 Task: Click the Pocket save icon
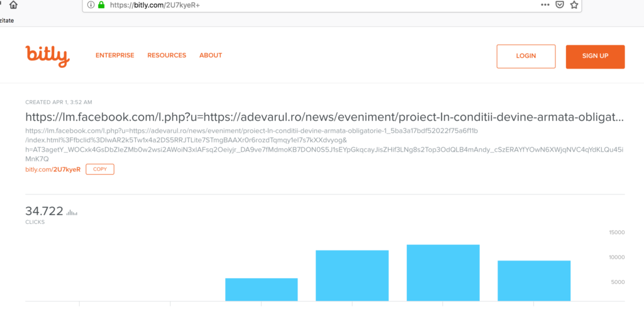point(559,5)
